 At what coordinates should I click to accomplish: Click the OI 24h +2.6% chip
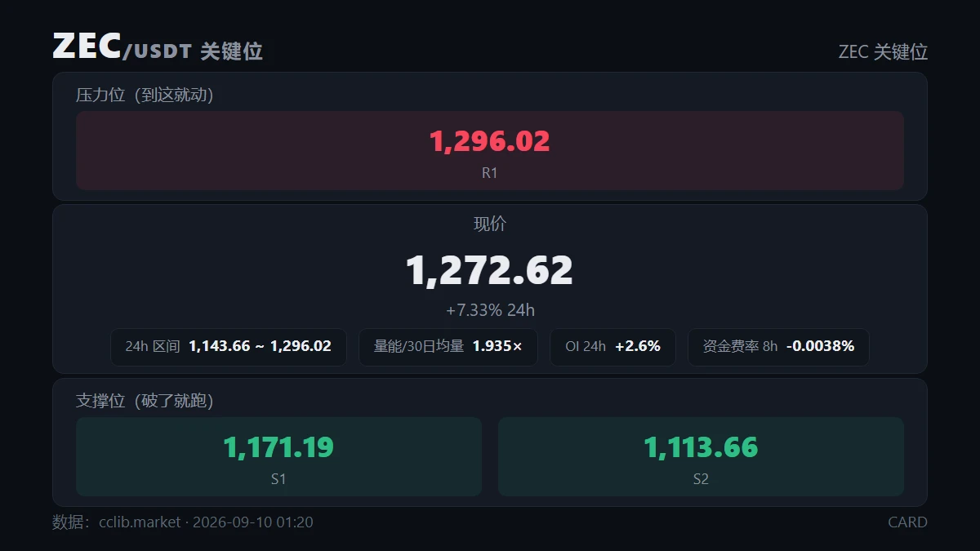pyautogui.click(x=612, y=347)
